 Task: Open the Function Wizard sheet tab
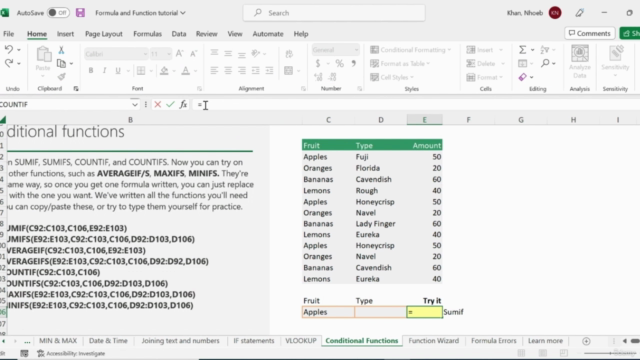433,341
